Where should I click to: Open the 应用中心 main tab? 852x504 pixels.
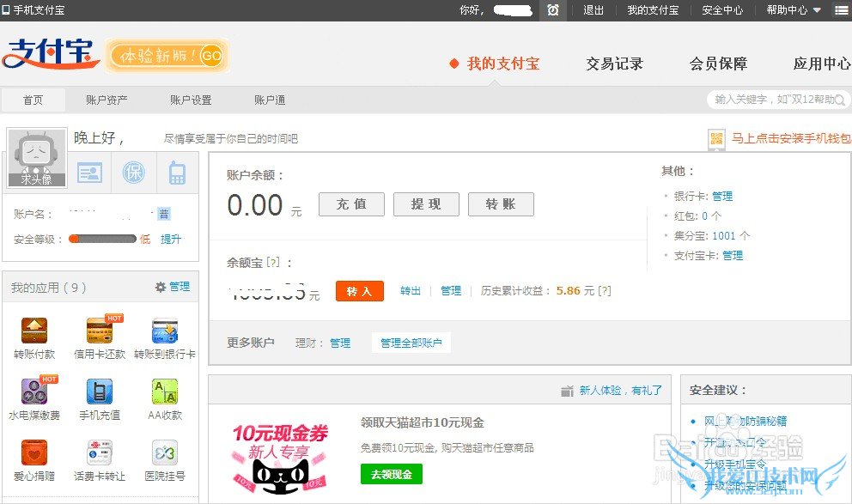tap(822, 64)
